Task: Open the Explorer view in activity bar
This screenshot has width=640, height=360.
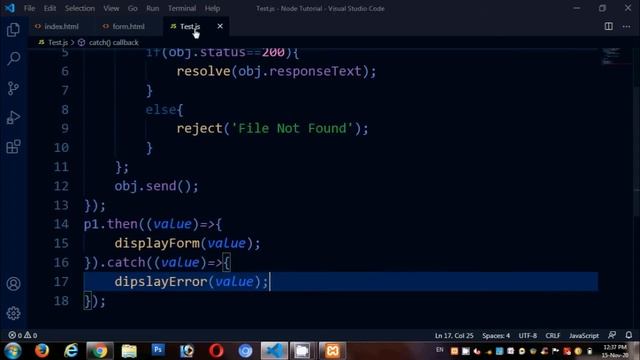Action: 13,29
